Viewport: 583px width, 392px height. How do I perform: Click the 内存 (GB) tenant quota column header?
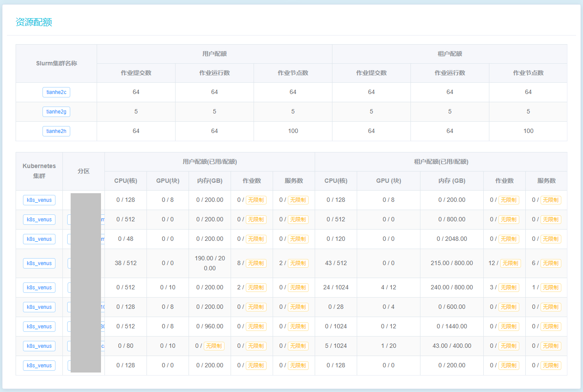pos(452,181)
